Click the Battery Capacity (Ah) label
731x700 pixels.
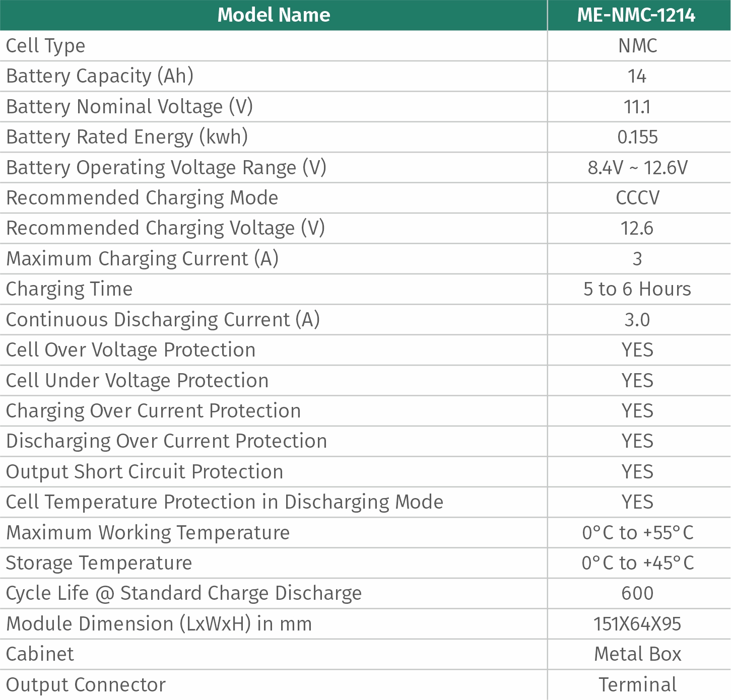click(x=100, y=76)
